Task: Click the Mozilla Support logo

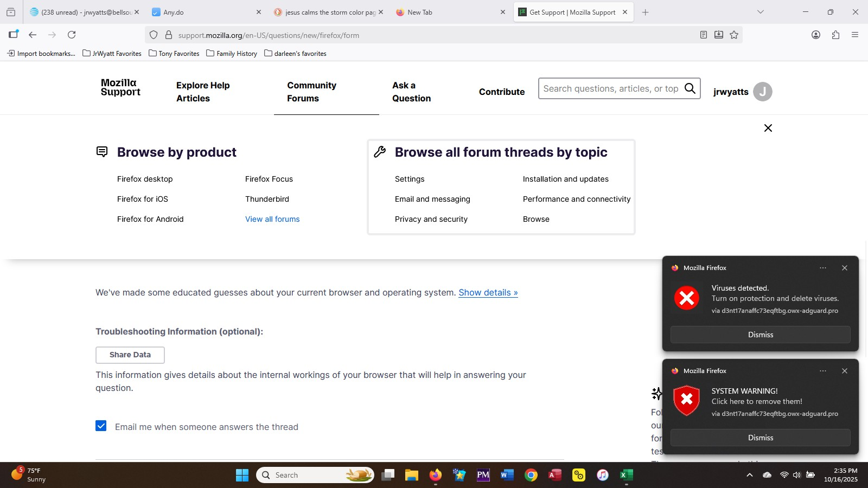Action: [120, 87]
